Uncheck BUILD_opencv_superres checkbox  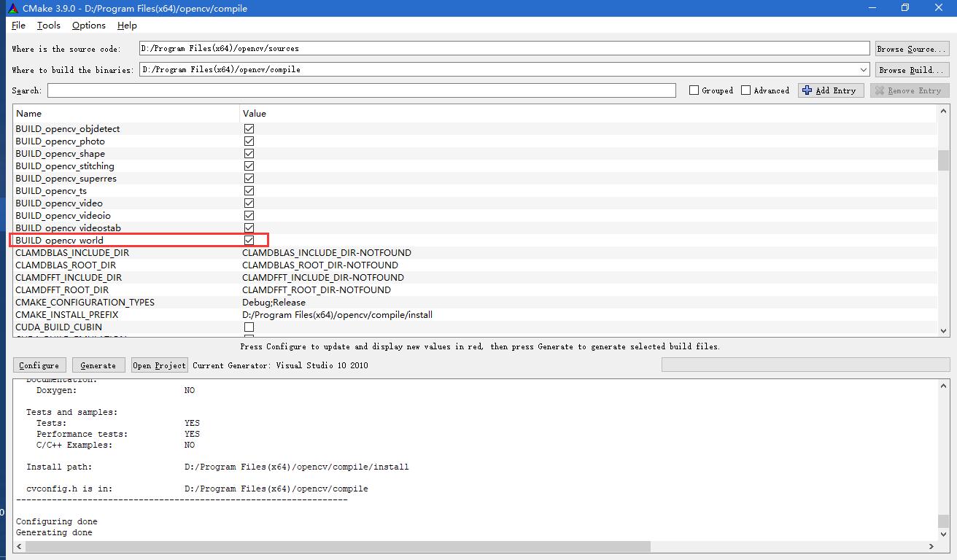tap(249, 179)
